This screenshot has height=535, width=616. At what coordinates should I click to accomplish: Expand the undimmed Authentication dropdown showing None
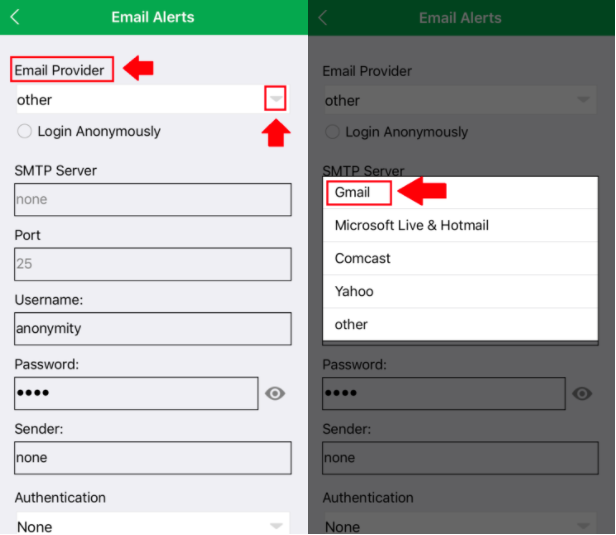(x=276, y=525)
